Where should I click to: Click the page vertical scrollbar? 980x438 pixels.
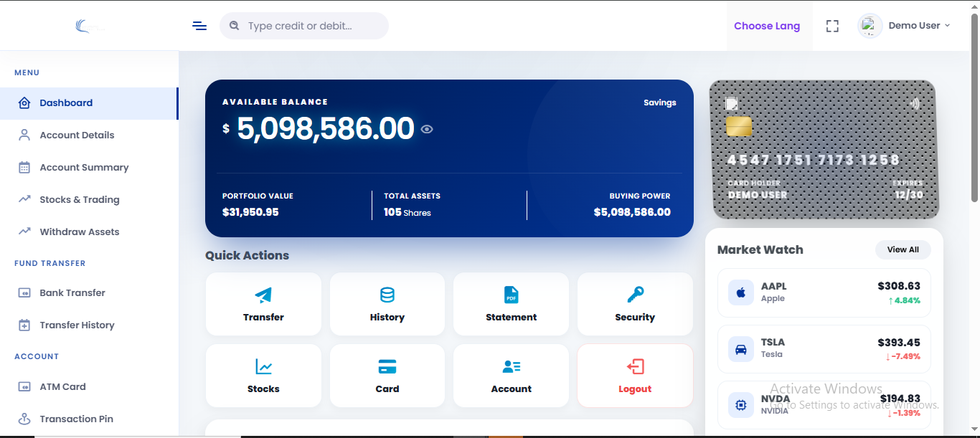(x=974, y=108)
